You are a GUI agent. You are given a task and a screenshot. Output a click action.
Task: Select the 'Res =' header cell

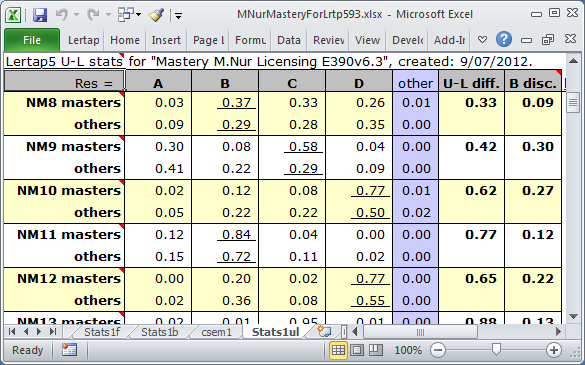point(64,81)
